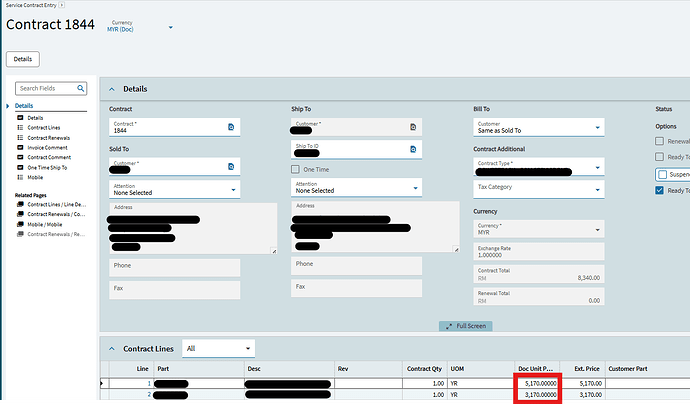
Task: Click Sold To Phone field
Action: click(x=175, y=268)
